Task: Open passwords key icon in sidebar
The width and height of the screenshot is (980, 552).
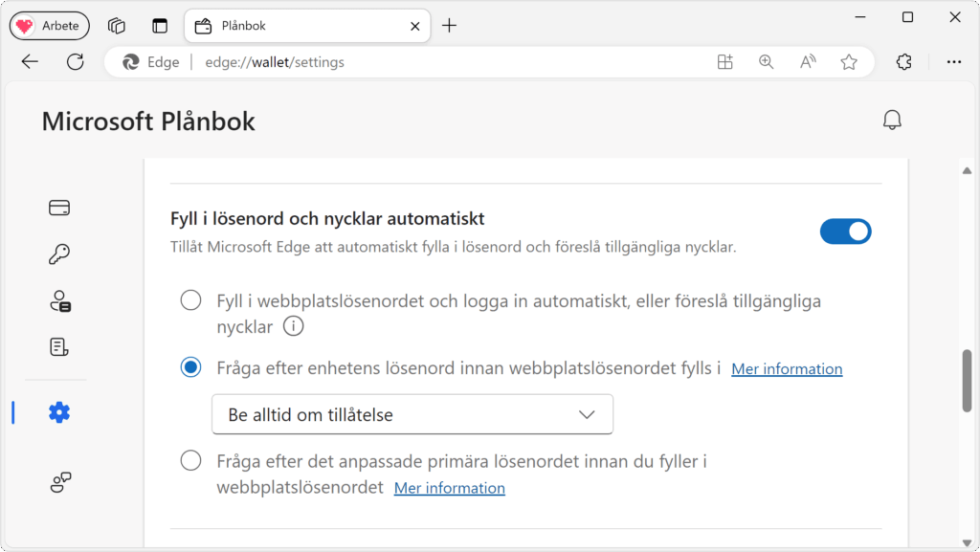Action: 59,254
